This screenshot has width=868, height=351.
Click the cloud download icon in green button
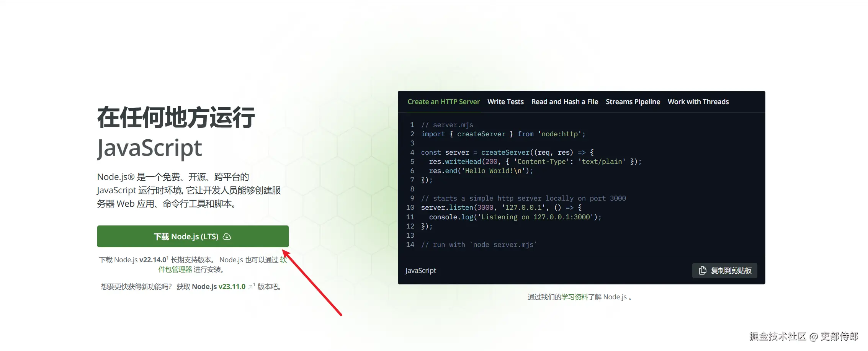[227, 237]
